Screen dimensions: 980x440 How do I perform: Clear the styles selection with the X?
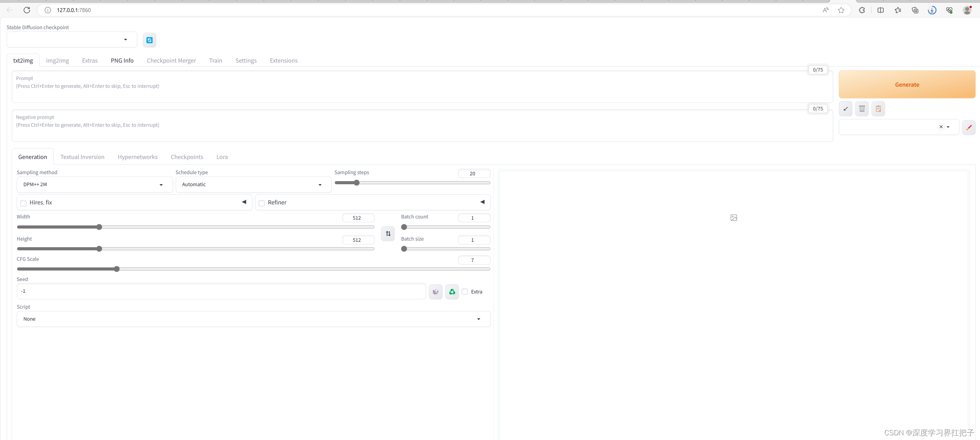click(941, 127)
